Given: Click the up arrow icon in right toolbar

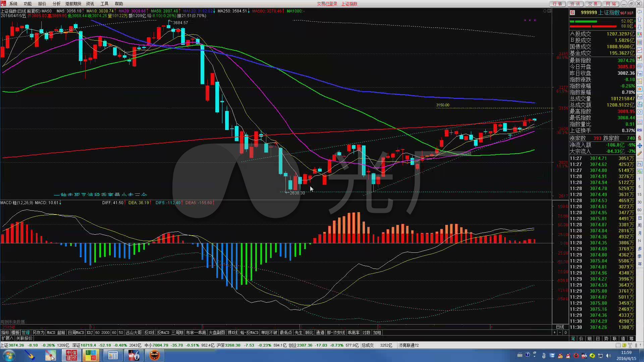Looking at the screenshot, I should point(640,20).
